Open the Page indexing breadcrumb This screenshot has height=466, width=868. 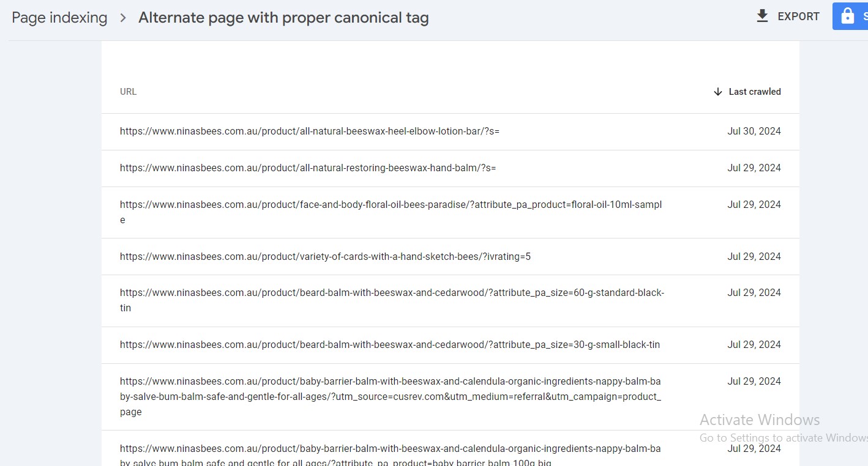click(59, 18)
